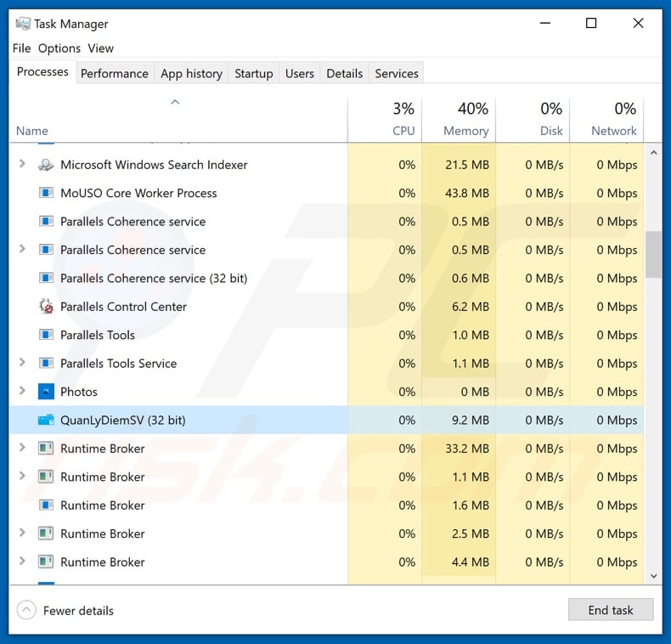Close the Task Manager window

click(638, 23)
